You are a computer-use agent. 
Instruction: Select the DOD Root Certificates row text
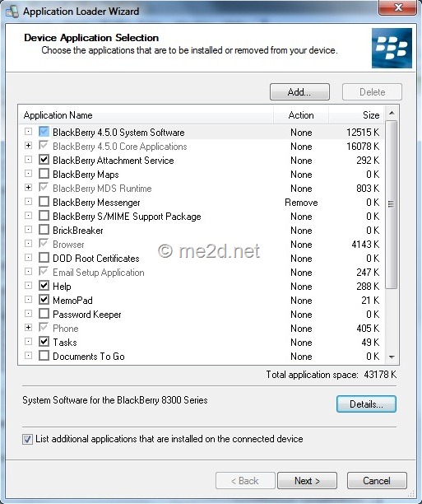[96, 259]
